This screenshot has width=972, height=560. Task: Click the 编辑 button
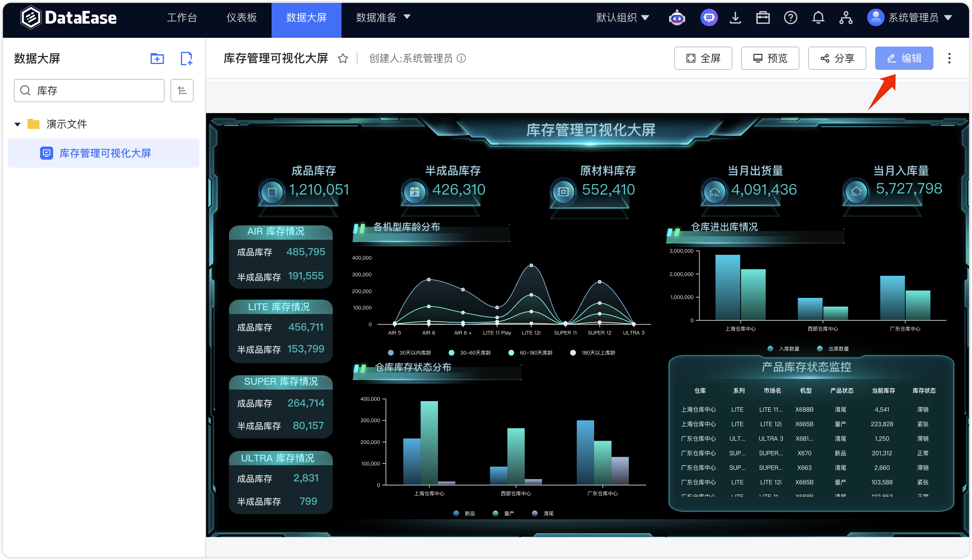(x=904, y=58)
